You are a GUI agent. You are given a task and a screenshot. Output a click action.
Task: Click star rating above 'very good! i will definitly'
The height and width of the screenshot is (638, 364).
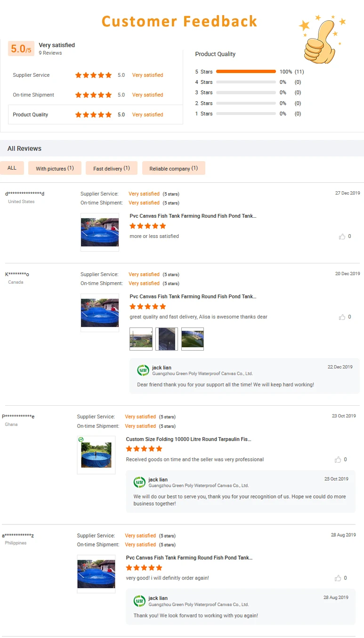point(144,568)
